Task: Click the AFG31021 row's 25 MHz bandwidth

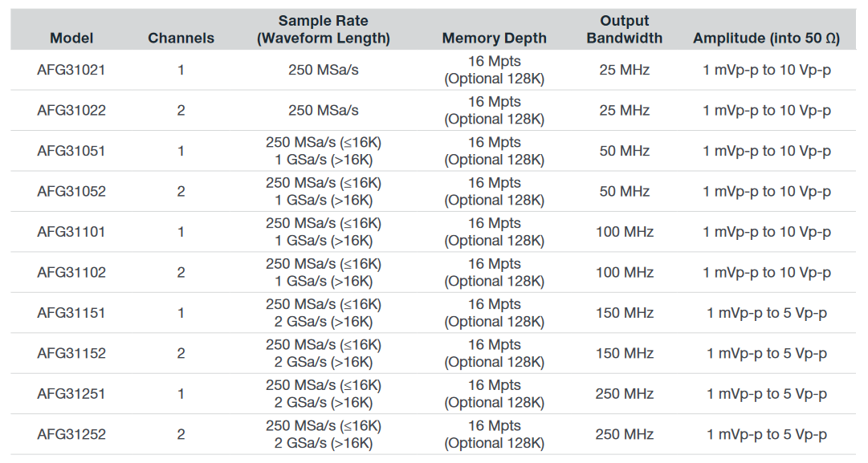Action: pos(624,70)
